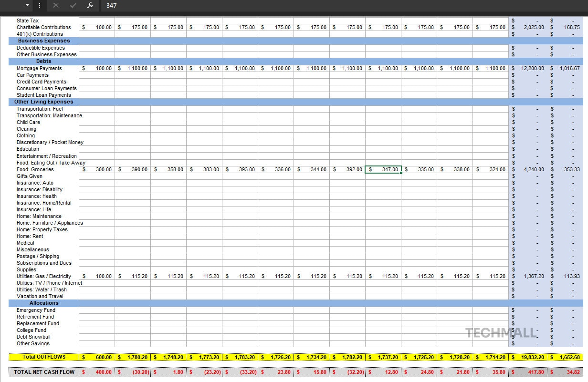Click the outflows cell 600.00
588x382 pixels.
pos(97,357)
